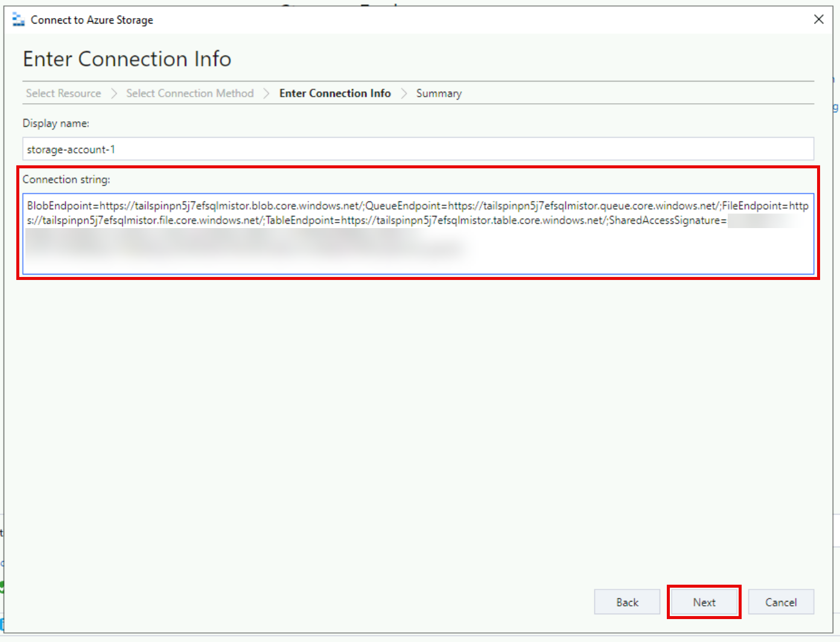Viewport: 840px width, 642px height.
Task: Click the Azure Storage Explorer title bar icon
Action: (x=19, y=20)
